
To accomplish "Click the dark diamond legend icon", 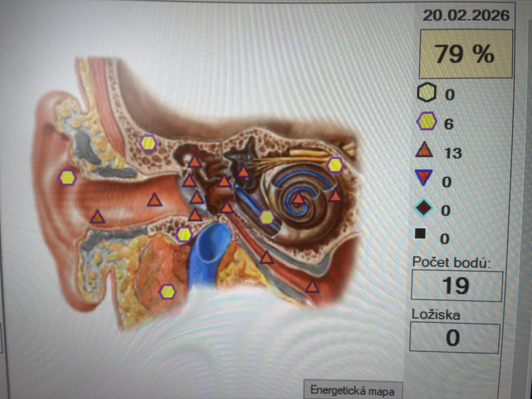I will point(424,208).
